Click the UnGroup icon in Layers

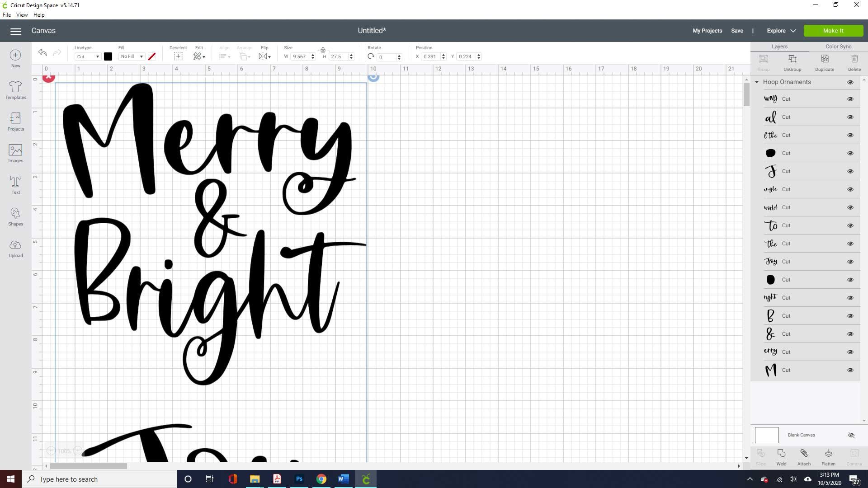792,59
